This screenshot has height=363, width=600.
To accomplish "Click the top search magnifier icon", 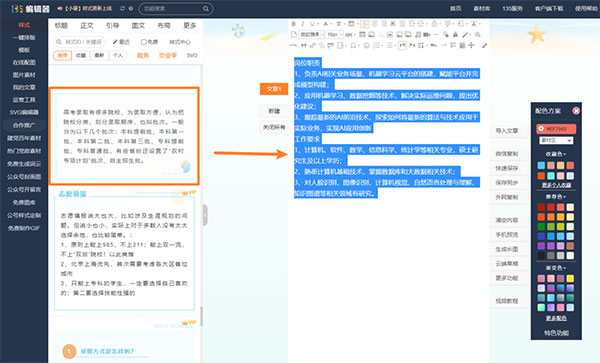I will [205, 8].
